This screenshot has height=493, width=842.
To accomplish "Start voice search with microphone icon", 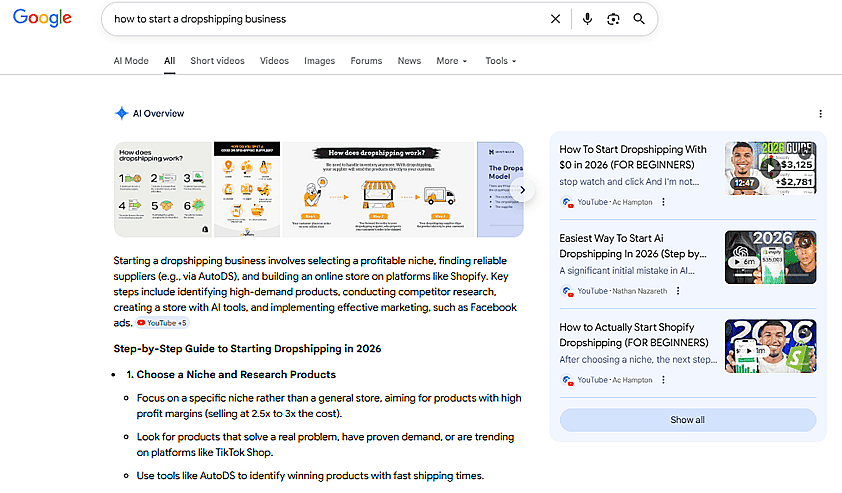I will (x=587, y=19).
